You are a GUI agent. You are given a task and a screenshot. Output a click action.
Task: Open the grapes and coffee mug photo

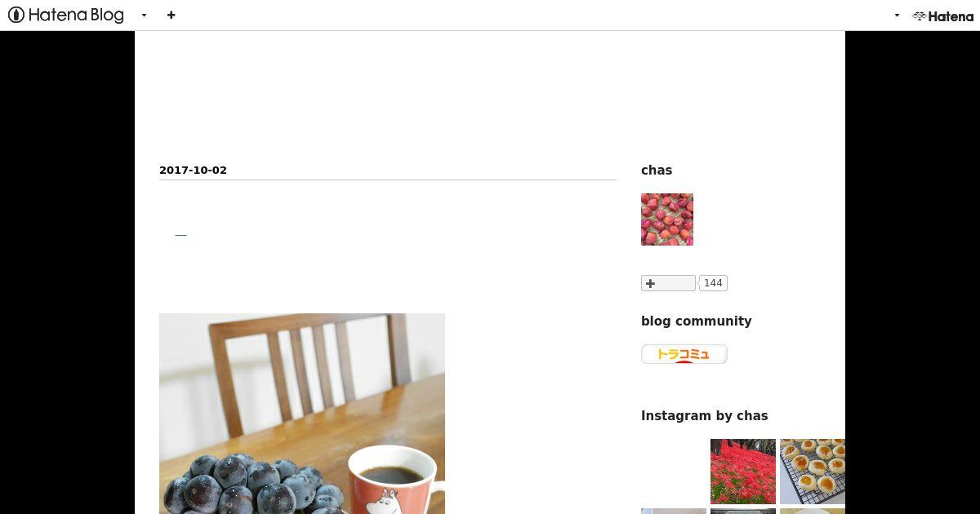(302, 414)
